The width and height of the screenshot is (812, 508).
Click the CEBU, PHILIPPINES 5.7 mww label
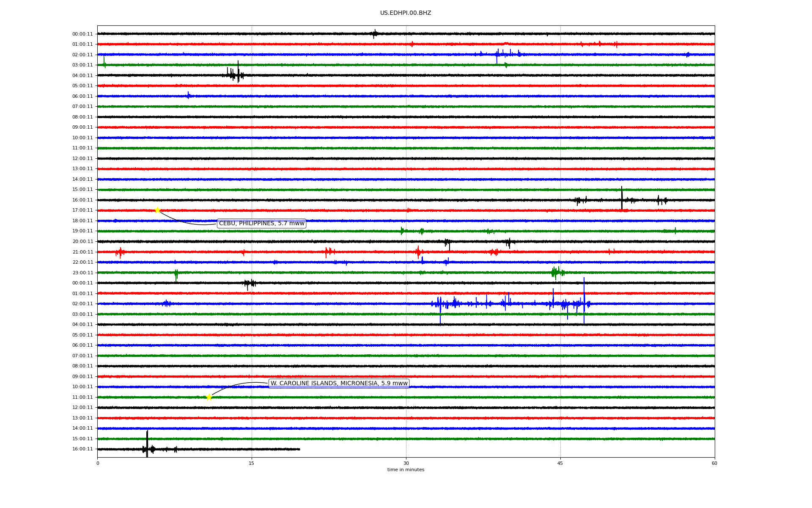click(x=261, y=224)
